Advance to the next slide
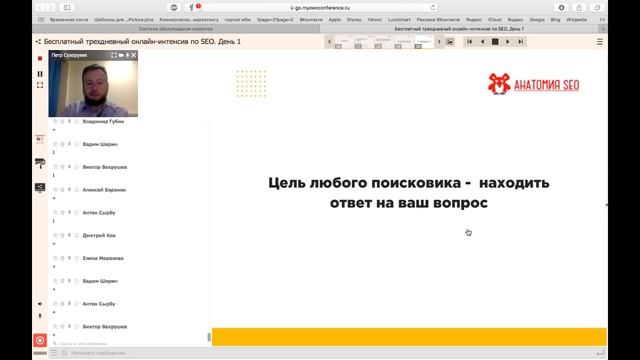 (x=508, y=42)
